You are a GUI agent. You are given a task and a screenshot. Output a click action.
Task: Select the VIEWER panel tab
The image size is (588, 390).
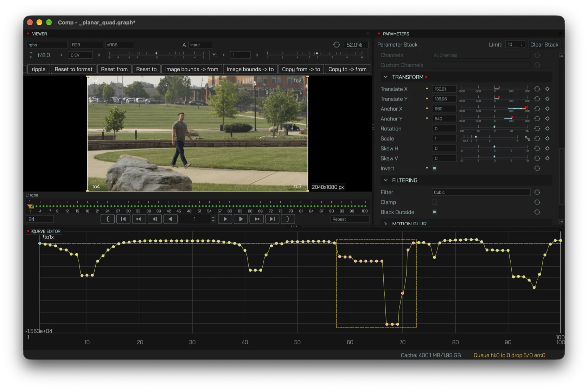coord(39,34)
